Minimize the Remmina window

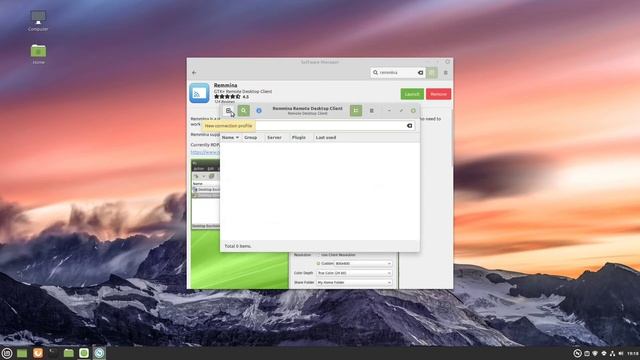click(x=389, y=111)
